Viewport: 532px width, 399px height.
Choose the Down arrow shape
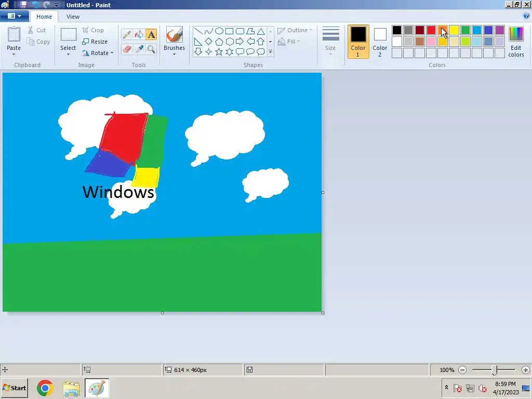tap(198, 51)
